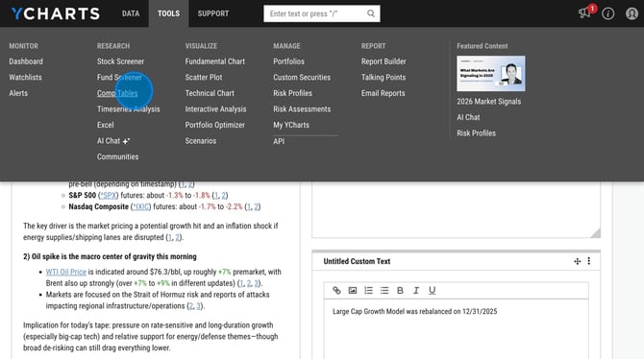Open Risk Profiles under Featured Content

click(476, 133)
